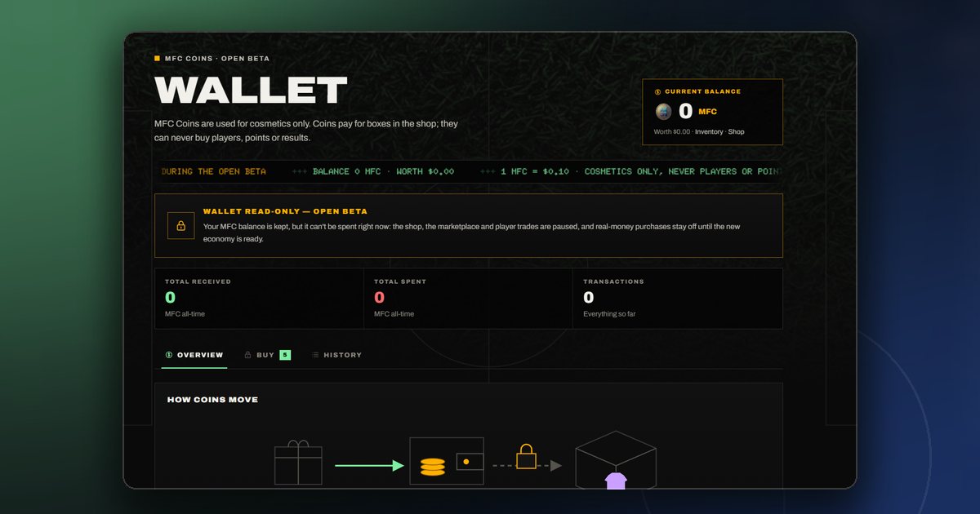Click the green arrow in coin flow
Screen dimensions: 980x514
pos(369,466)
